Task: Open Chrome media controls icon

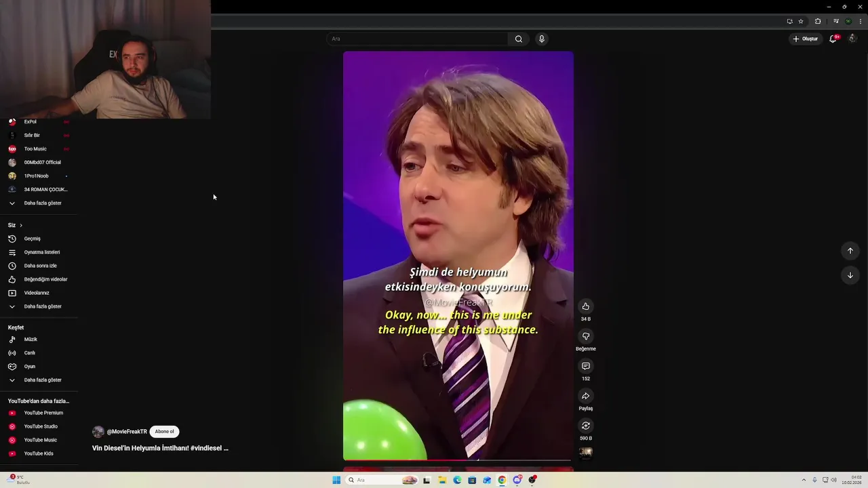Action: tap(835, 21)
